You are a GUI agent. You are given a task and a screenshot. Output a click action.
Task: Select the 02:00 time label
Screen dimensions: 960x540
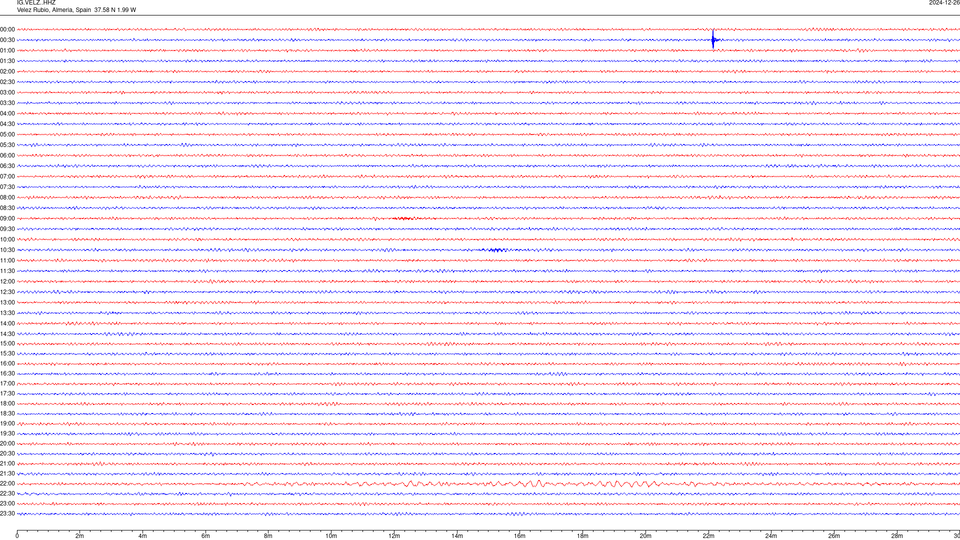7,72
